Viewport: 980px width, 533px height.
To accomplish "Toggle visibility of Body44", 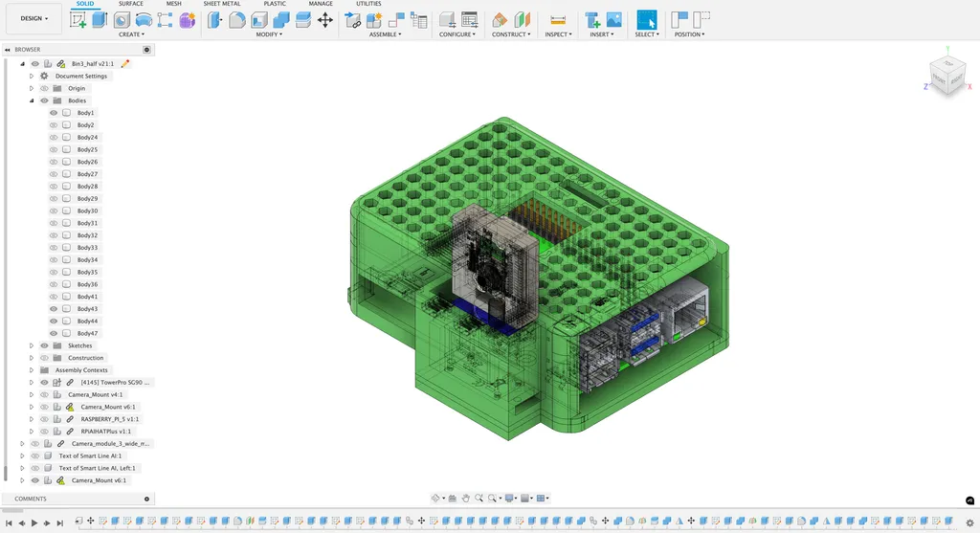I will (x=54, y=321).
